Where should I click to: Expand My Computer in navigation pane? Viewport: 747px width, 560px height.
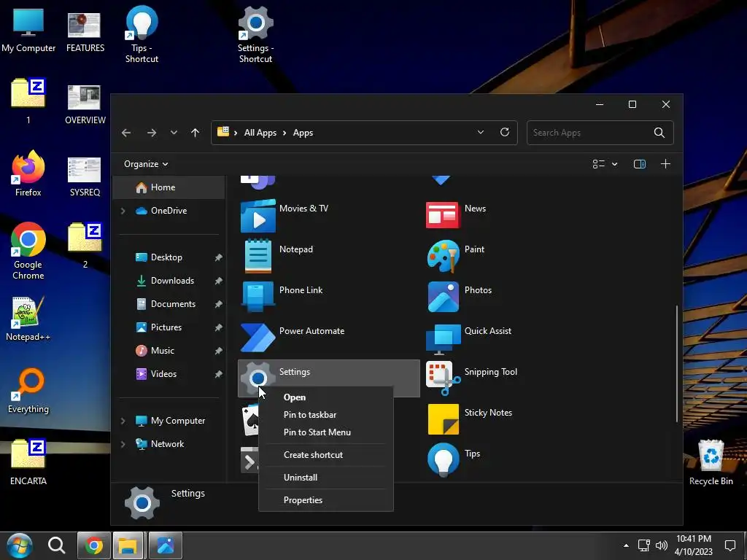(x=123, y=421)
